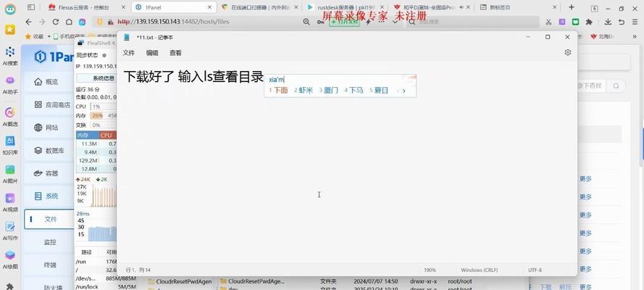Click the zoom magnifier icon in address bar

(306, 22)
